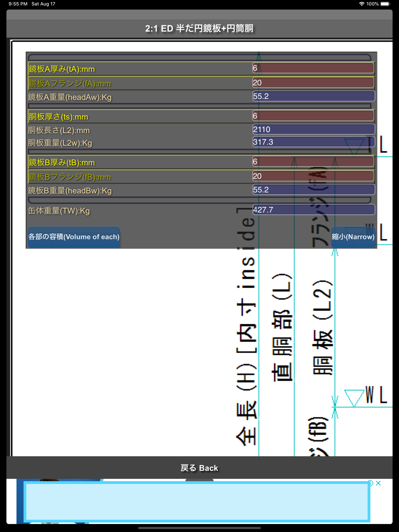The height and width of the screenshot is (532, 399).
Task: Edit the 鏡板Bフランジ(fB) input field
Action: pos(313,176)
